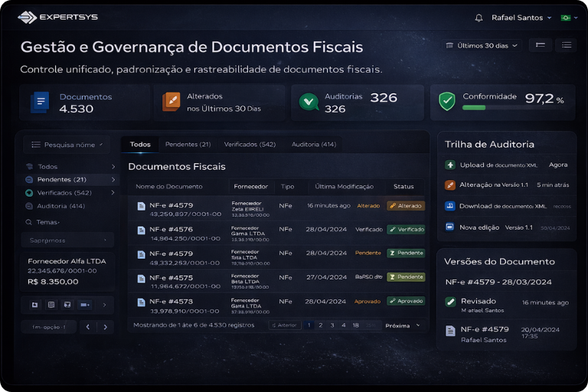Click the Verificado status badge for NF-e #4576
Image resolution: width=588 pixels, height=392 pixels.
tap(406, 229)
